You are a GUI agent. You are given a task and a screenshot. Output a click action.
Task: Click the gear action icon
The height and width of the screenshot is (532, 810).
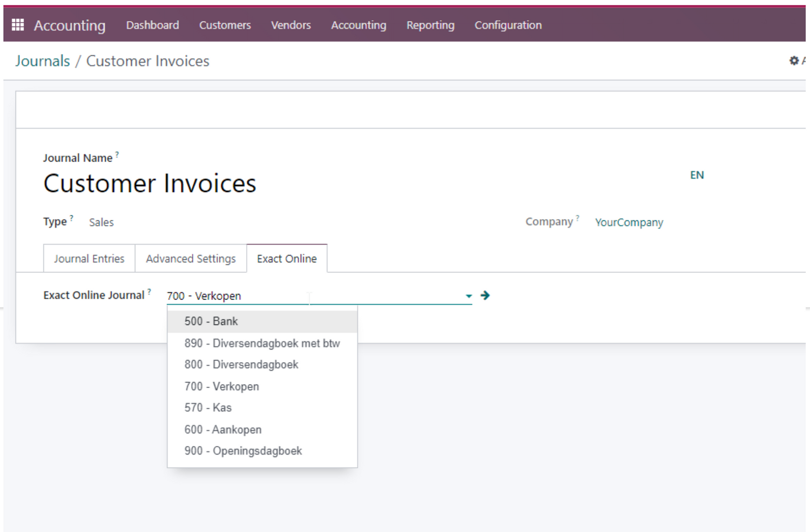point(794,61)
